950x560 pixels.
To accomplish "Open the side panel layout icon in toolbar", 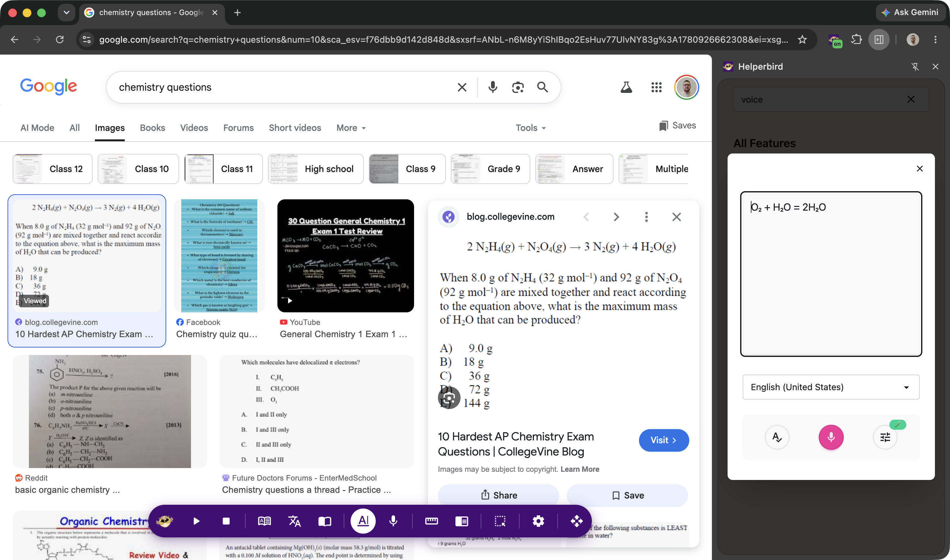I will [461, 521].
